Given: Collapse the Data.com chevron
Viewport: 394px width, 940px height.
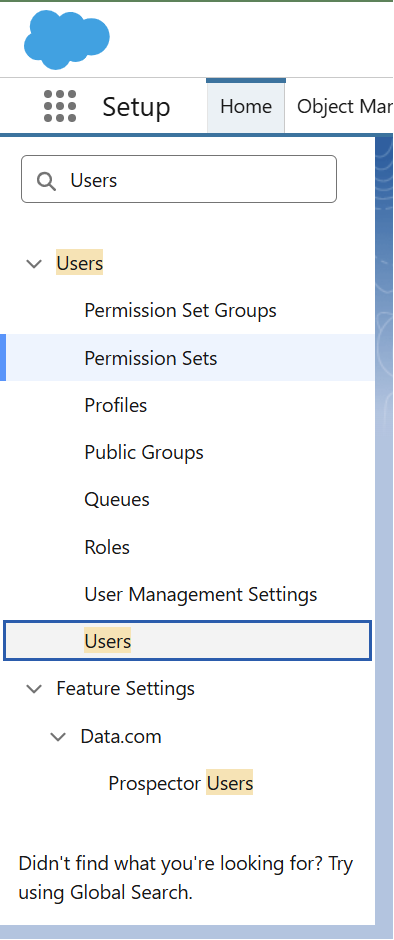Looking at the screenshot, I should [58, 737].
